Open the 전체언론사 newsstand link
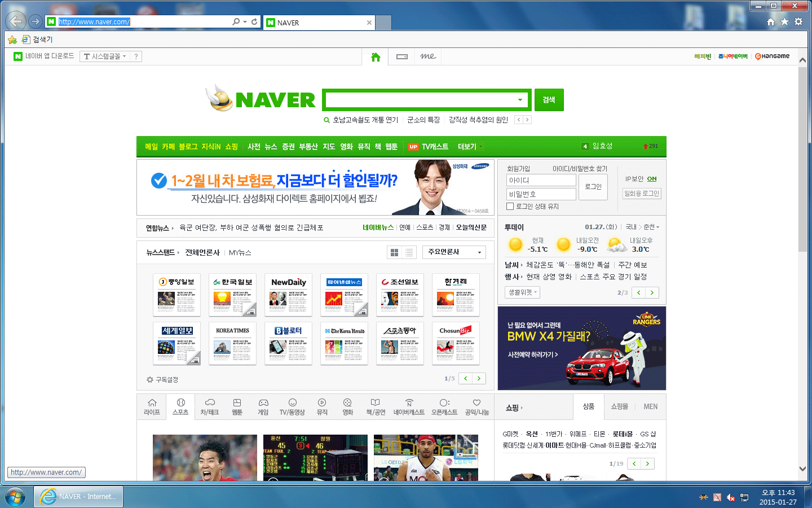 click(x=202, y=252)
